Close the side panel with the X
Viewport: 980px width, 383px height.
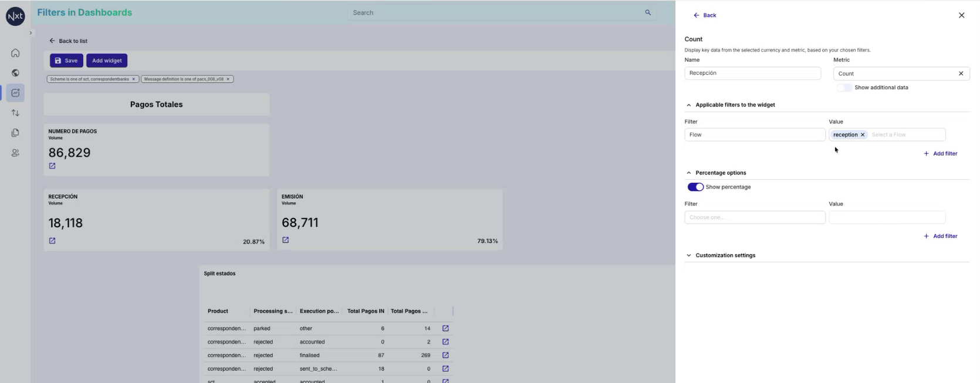[x=961, y=15]
